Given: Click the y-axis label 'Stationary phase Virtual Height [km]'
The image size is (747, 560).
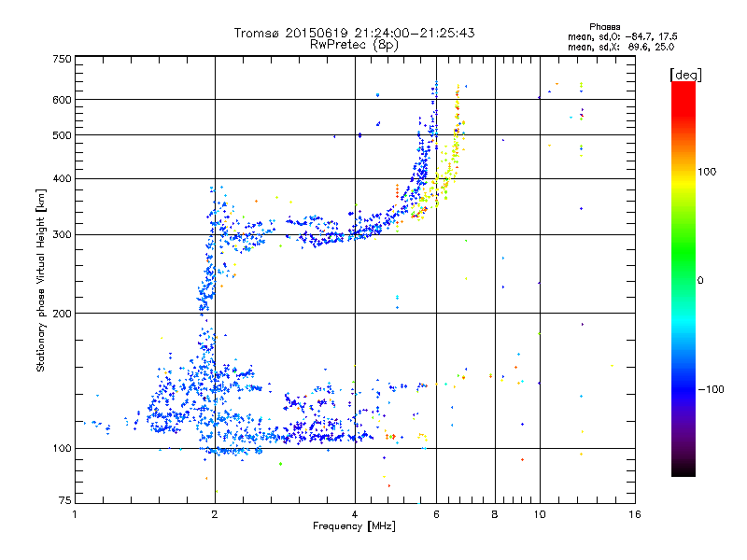Looking at the screenshot, I should coord(41,280).
